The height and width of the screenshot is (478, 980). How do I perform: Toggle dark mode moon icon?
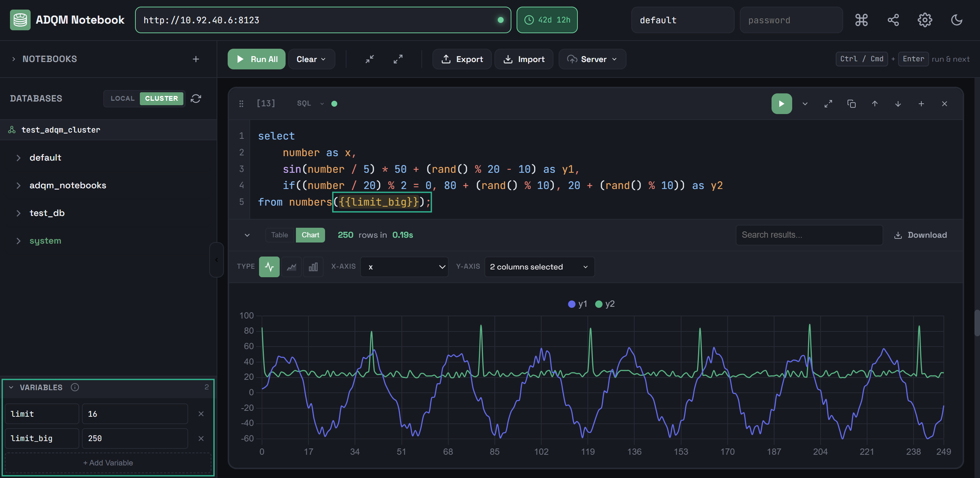tap(956, 20)
